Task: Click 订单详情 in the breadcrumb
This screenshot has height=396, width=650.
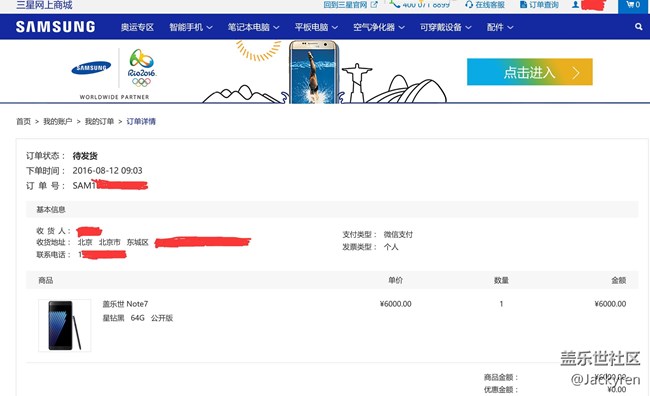Action: click(x=141, y=121)
